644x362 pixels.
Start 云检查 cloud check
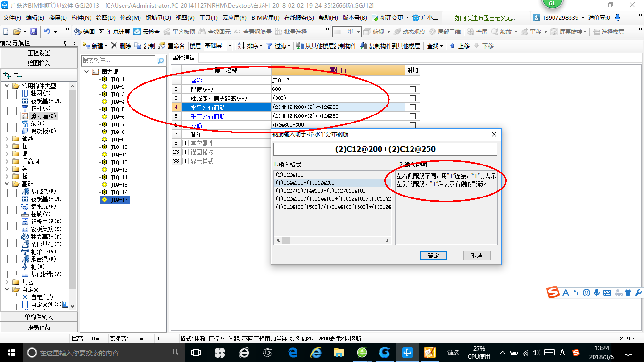147,32
